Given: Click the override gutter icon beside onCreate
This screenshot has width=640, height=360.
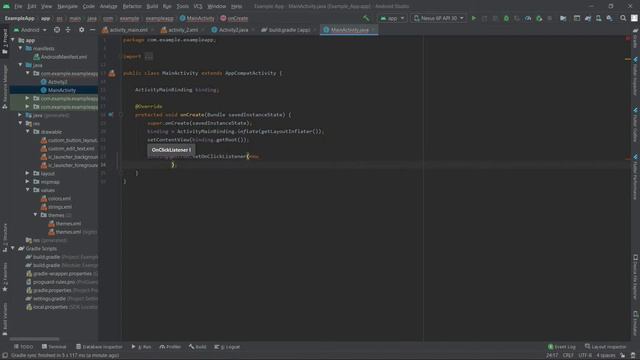Looking at the screenshot, I should click(111, 115).
